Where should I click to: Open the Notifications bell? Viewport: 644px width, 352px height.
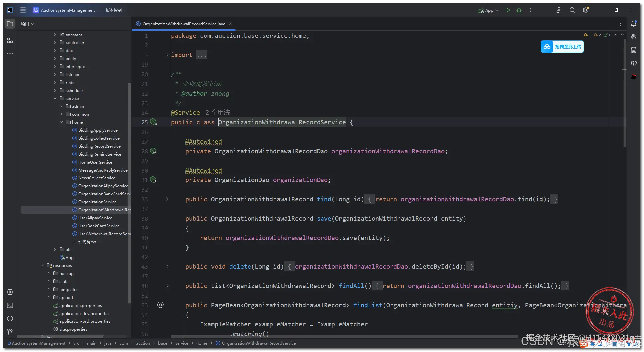(634, 24)
